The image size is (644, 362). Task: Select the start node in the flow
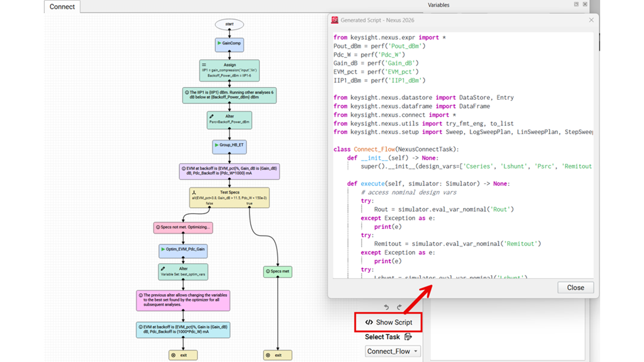coord(229,24)
